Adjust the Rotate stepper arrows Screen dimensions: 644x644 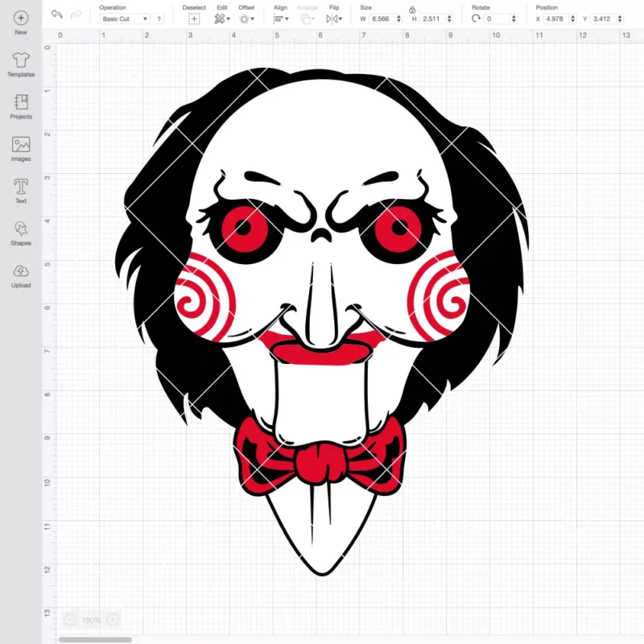coord(514,19)
